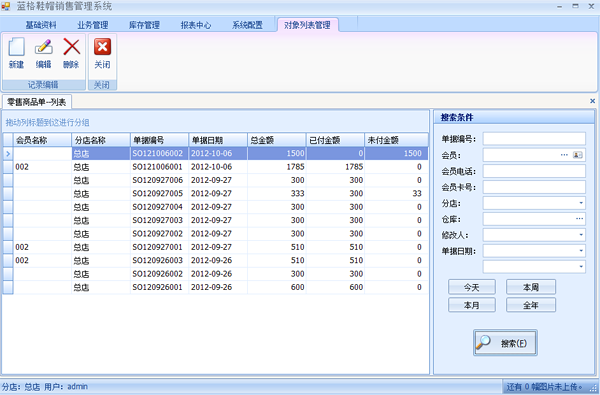Open the ellipsis lookup in 仓库 field

pos(579,219)
